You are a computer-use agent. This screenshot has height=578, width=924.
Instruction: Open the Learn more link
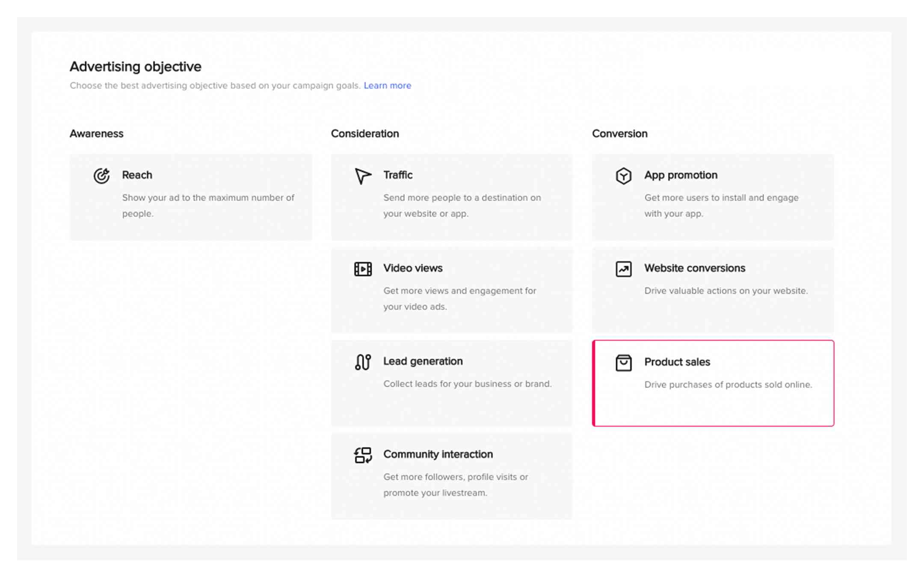[x=387, y=86]
